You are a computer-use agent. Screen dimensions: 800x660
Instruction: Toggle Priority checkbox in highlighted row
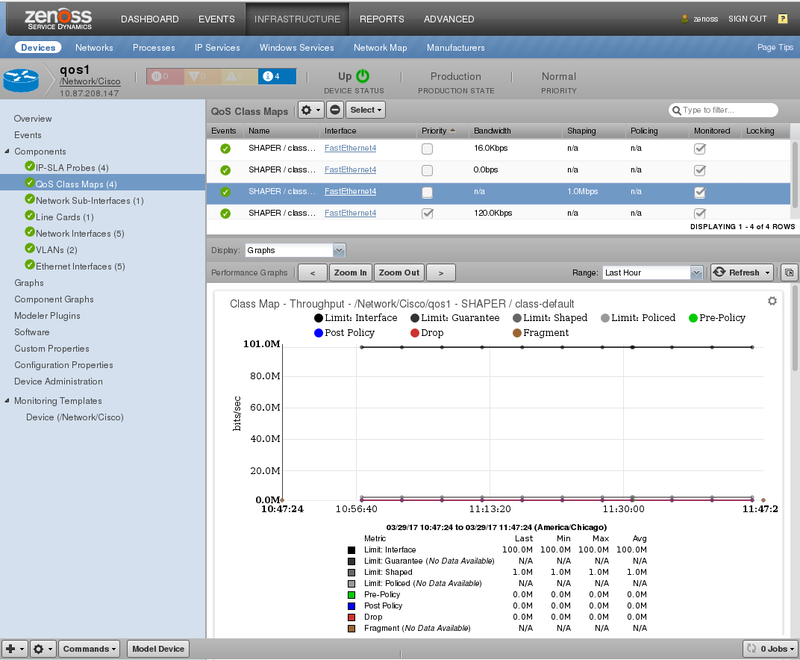427,192
